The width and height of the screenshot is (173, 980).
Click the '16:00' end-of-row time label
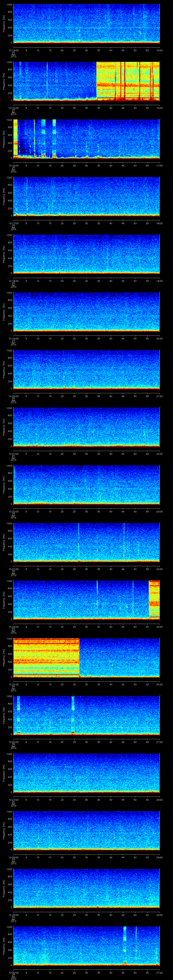pyautogui.click(x=160, y=108)
